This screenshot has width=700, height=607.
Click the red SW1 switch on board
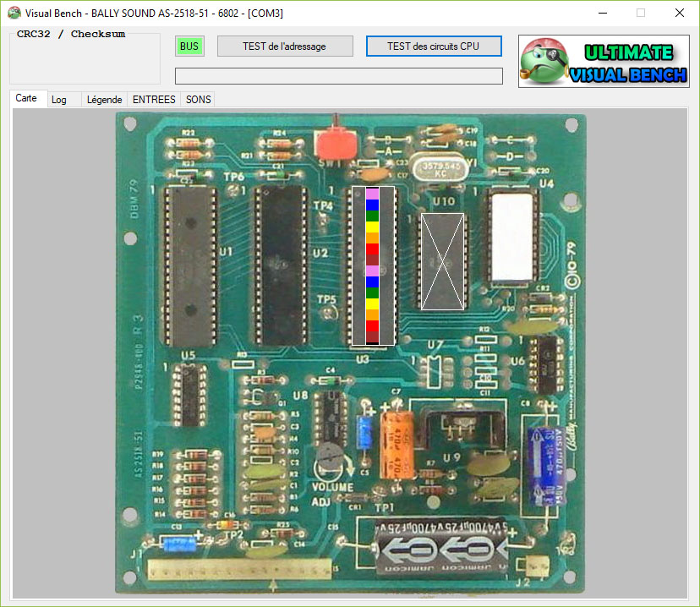coord(336,143)
